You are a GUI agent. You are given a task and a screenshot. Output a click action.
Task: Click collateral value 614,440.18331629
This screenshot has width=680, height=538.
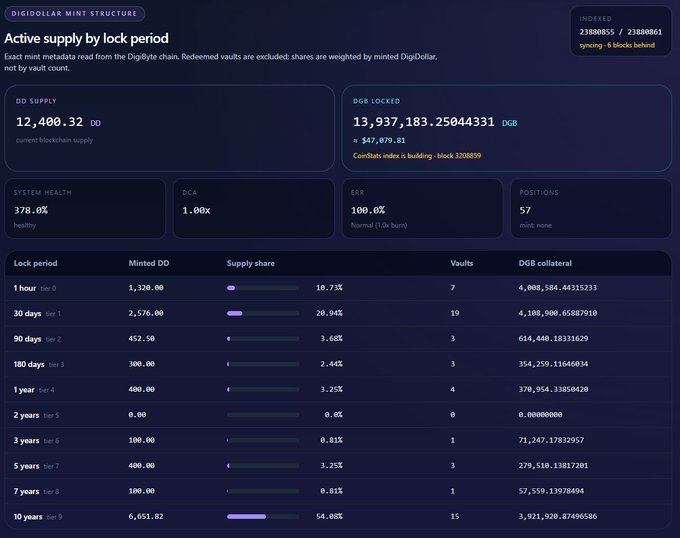[553, 338]
